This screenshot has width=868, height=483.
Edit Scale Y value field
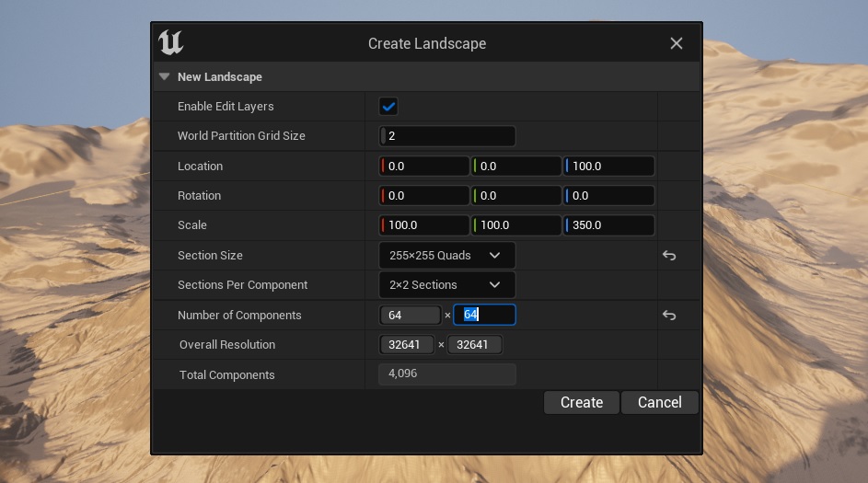click(x=516, y=225)
